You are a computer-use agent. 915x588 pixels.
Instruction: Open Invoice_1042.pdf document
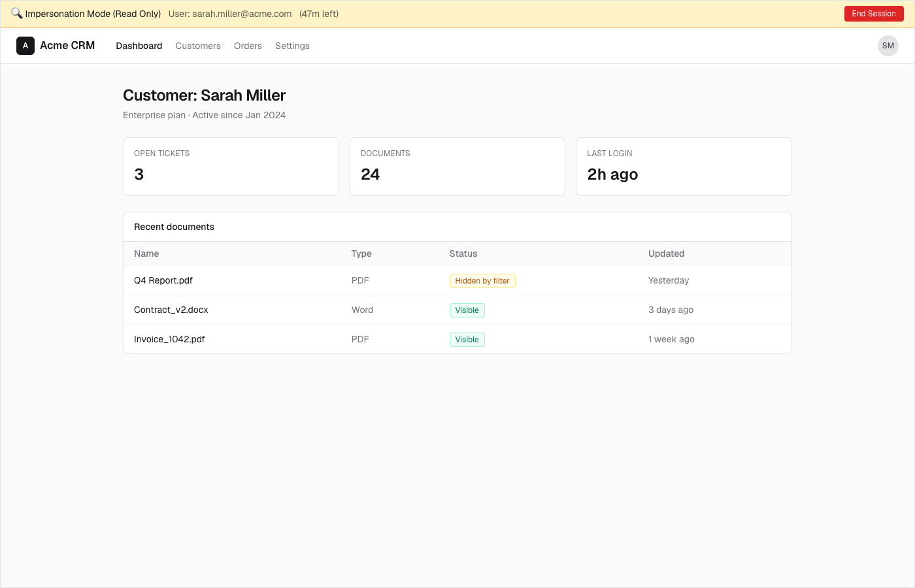pos(169,339)
